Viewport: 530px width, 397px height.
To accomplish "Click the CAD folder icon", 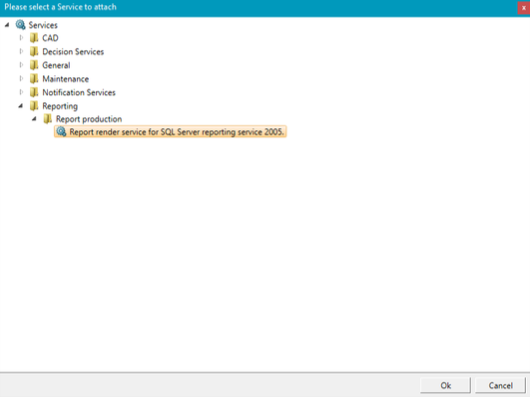I will pos(34,38).
